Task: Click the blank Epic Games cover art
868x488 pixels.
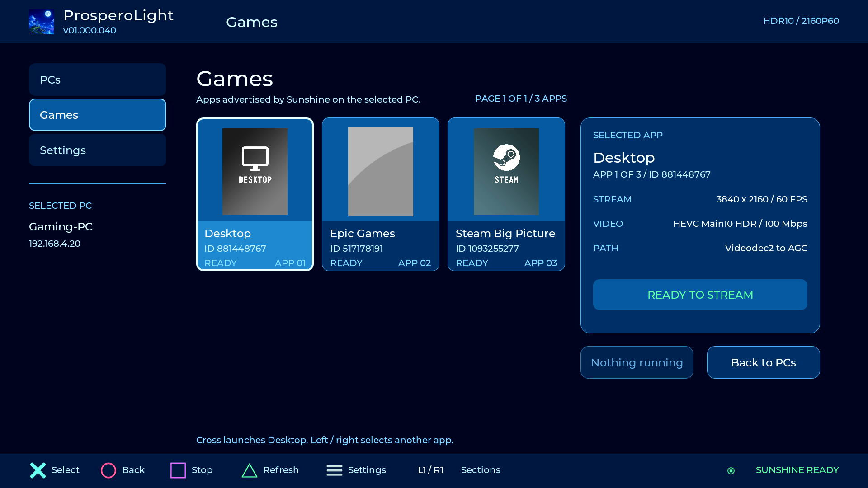Action: point(381,172)
